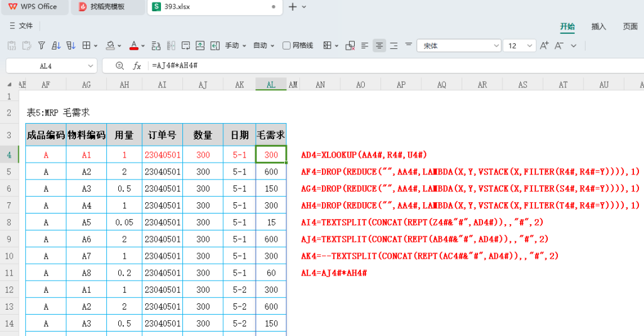Open the freeze panes dropdown arrow
644x336 pixels.
(337, 46)
